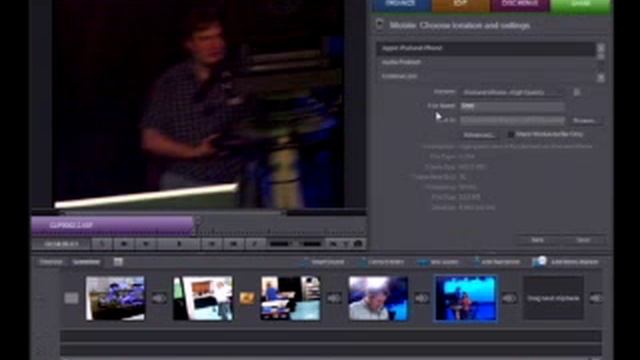The height and width of the screenshot is (360, 640).
Task: Click the timecode display under the monitor
Action: tap(61, 244)
